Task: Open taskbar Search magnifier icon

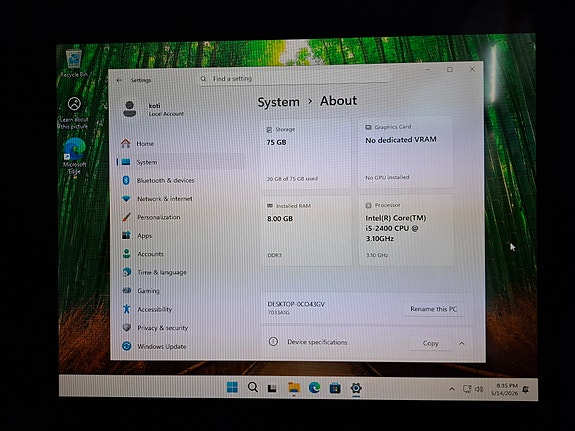Action: [x=252, y=387]
